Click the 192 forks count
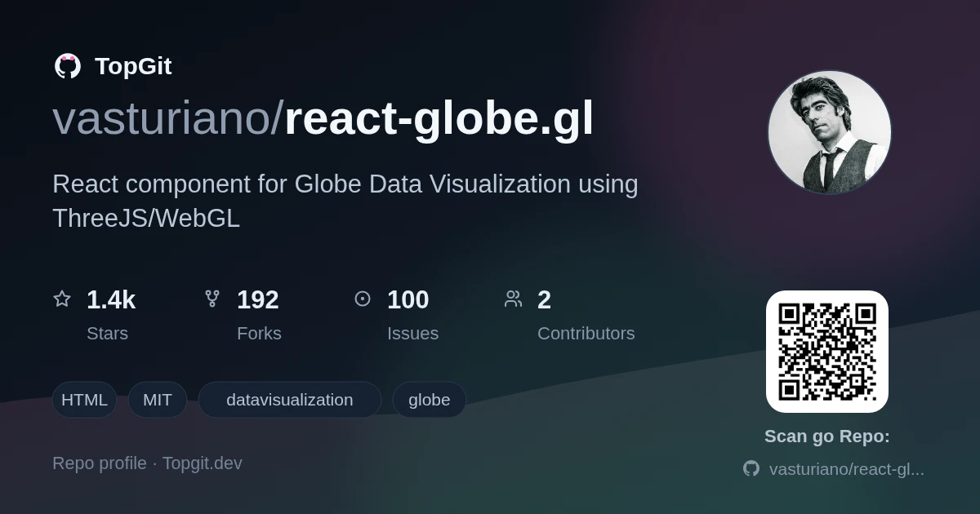Screen dimensions: 980x514 click(x=258, y=299)
